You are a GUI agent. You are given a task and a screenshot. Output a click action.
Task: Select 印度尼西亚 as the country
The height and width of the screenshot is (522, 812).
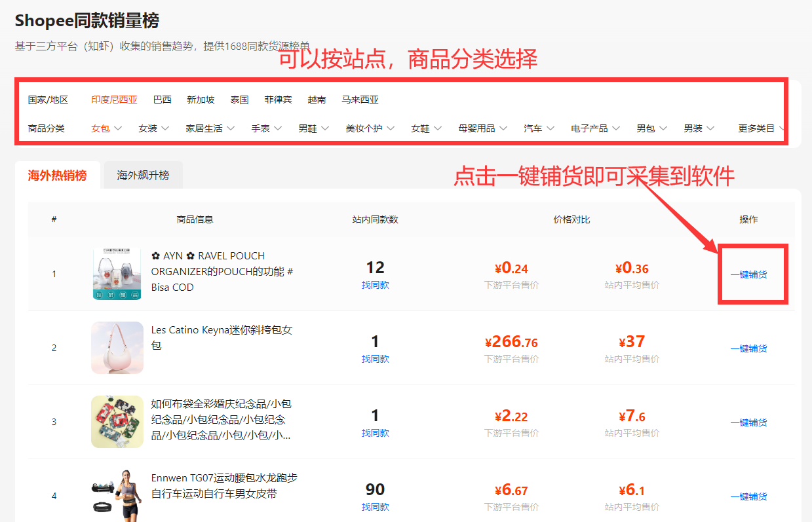tap(114, 100)
